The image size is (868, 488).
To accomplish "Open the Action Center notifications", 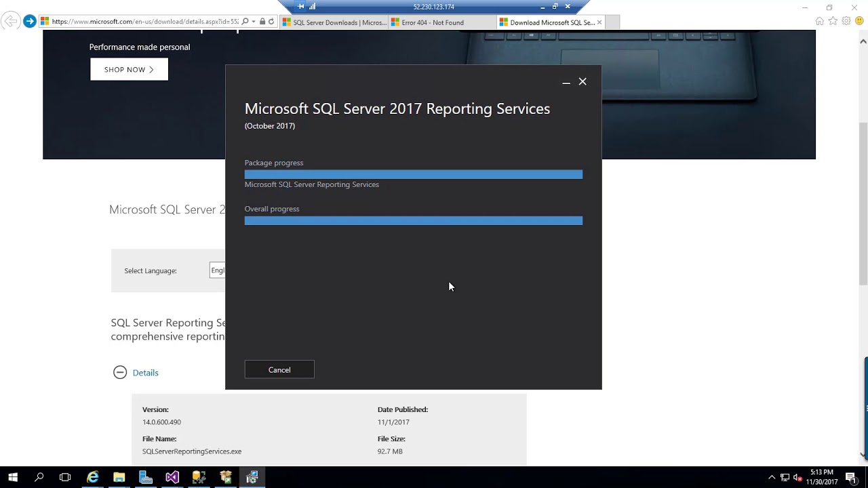I will [x=851, y=477].
